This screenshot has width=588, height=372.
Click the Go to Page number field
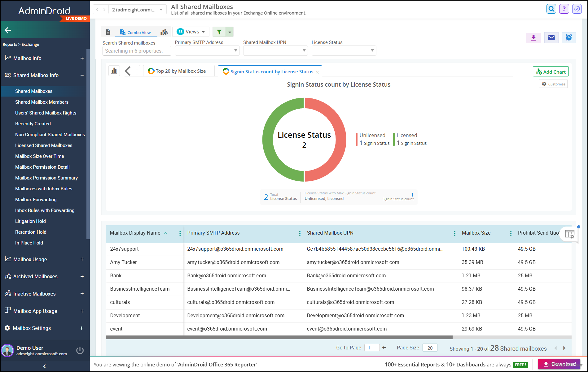[372, 348]
